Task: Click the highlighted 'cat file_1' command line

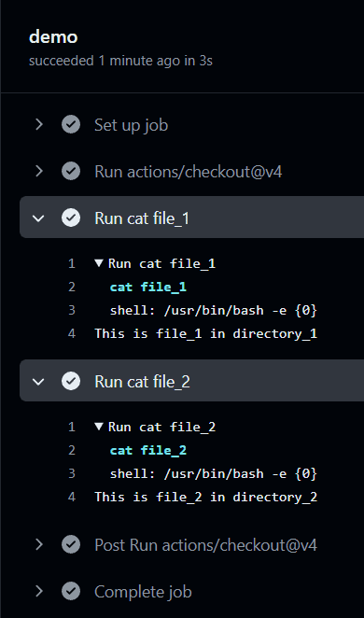Action: coord(148,287)
